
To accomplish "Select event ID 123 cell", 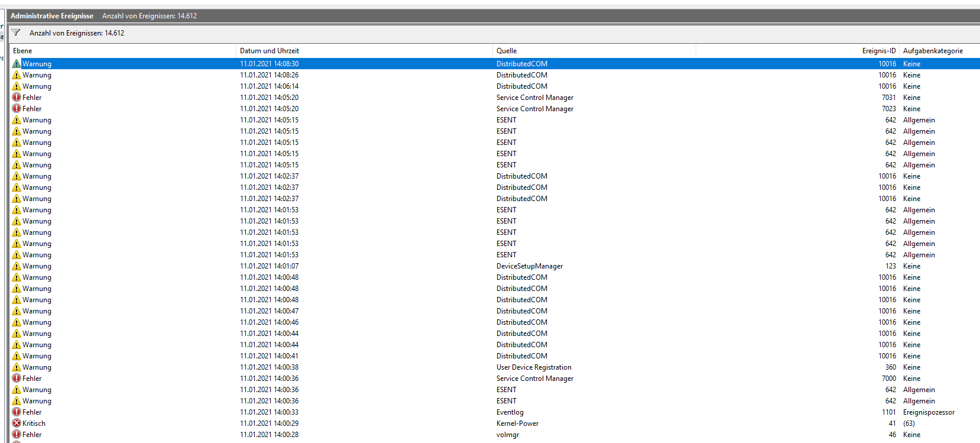I will [x=890, y=266].
